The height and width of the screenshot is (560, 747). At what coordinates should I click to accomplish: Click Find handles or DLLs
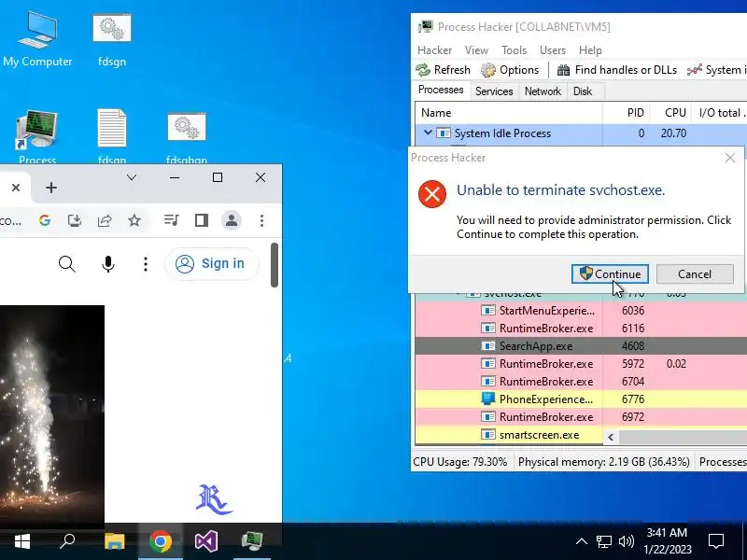point(617,70)
